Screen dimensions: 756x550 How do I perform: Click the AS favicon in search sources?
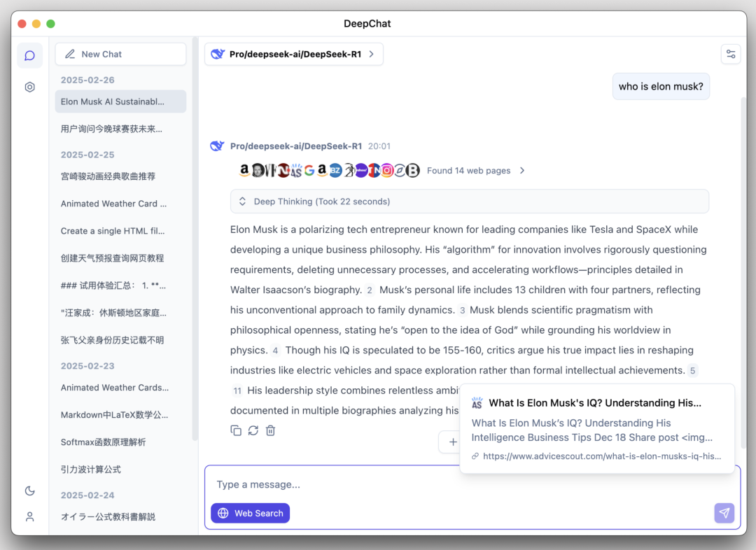(296, 170)
